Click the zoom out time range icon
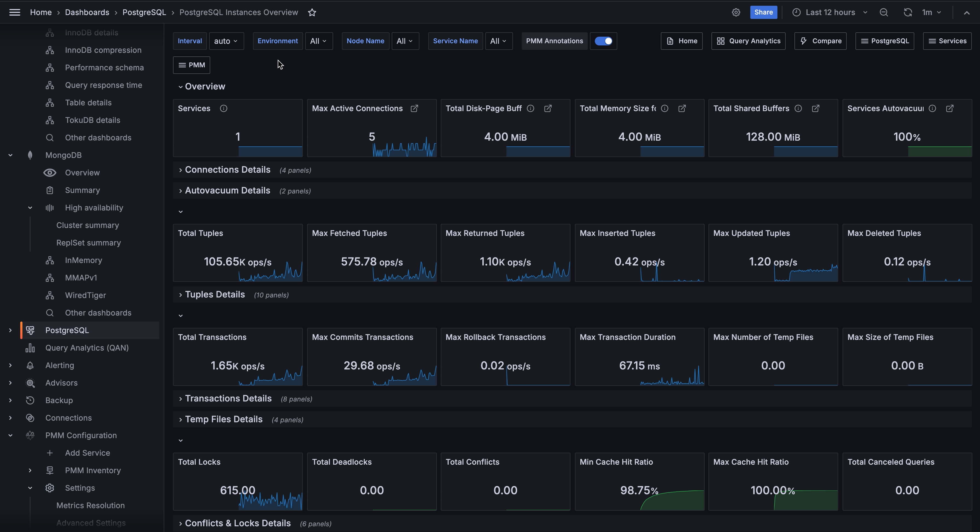This screenshot has width=980, height=532. click(x=884, y=12)
